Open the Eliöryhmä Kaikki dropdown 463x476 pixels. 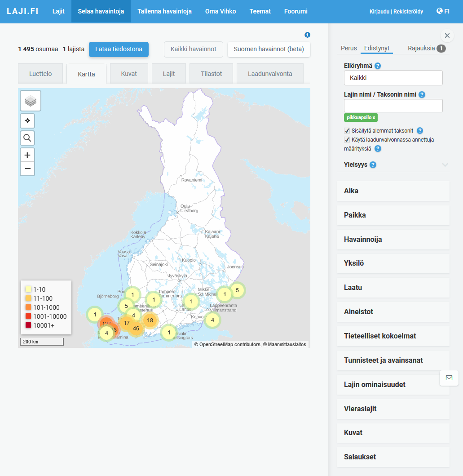(x=393, y=78)
